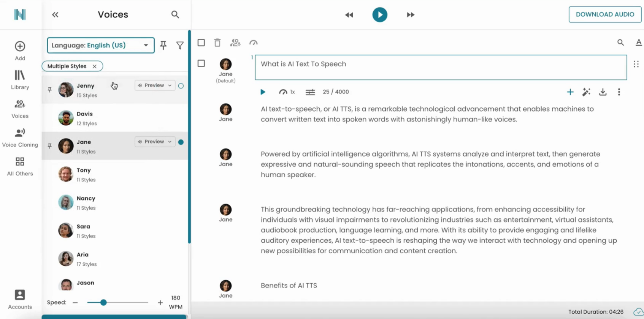
Task: Open the voice filter funnel icon
Action: [x=180, y=46]
